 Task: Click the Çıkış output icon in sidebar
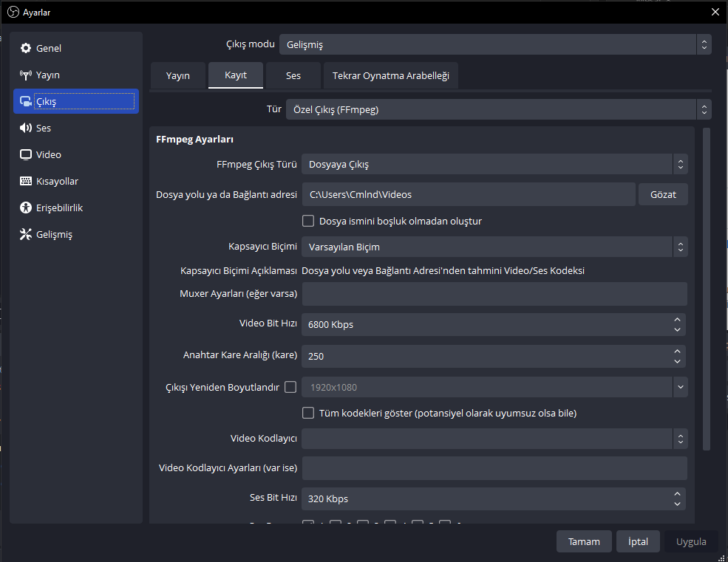pos(26,102)
